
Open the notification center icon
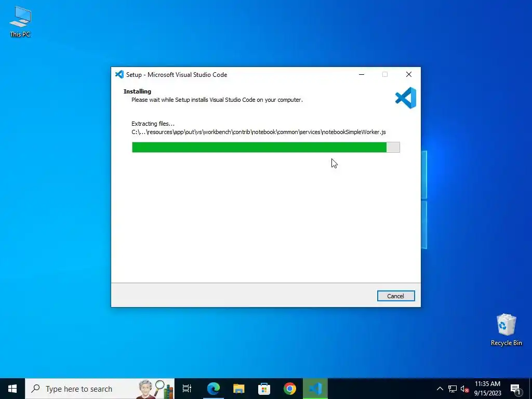tap(516, 389)
